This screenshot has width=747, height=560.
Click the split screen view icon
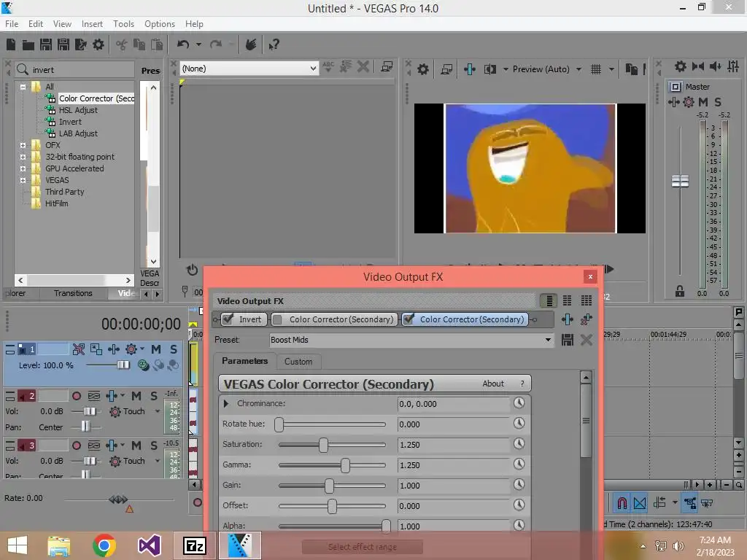coord(490,69)
